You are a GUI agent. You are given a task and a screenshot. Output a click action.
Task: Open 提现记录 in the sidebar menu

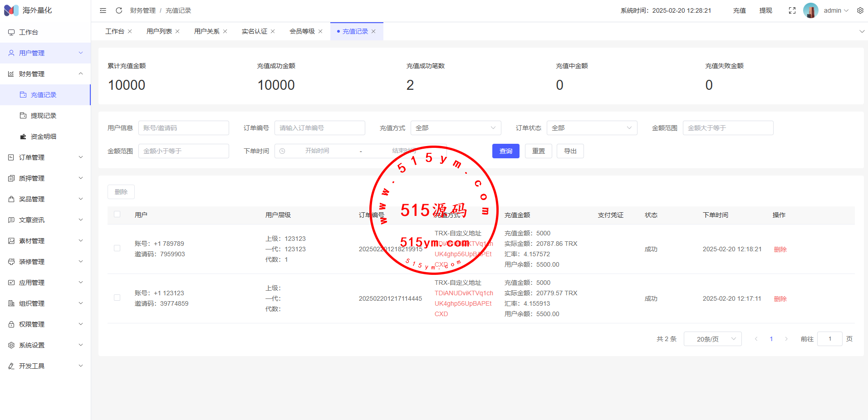coord(44,116)
